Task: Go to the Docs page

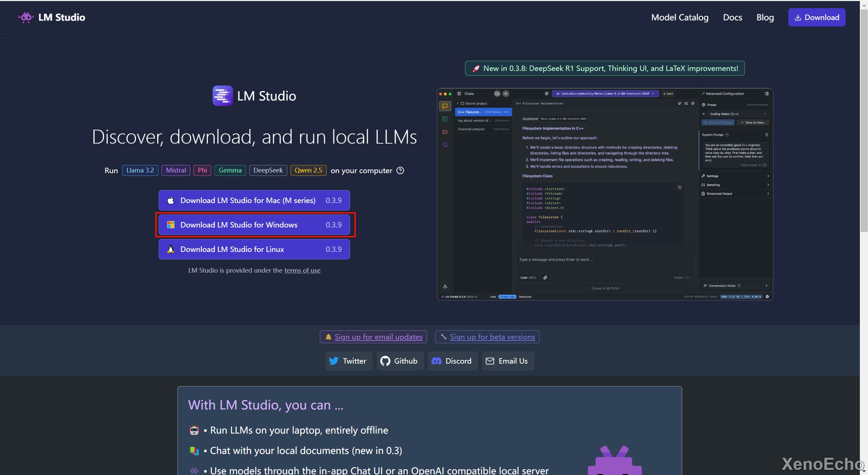Action: (732, 17)
